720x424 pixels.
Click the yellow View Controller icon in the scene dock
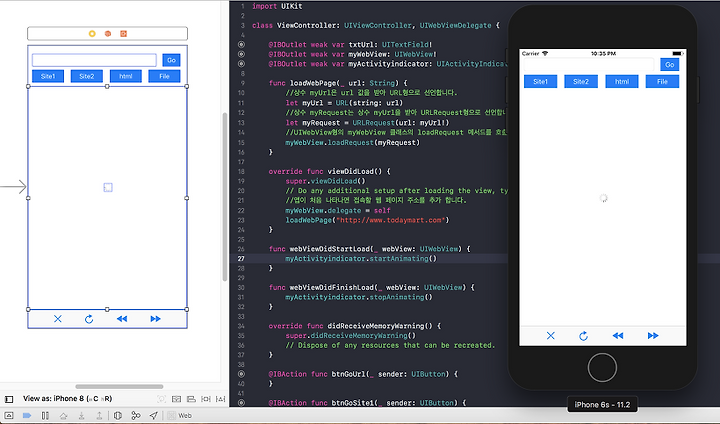pos(92,34)
